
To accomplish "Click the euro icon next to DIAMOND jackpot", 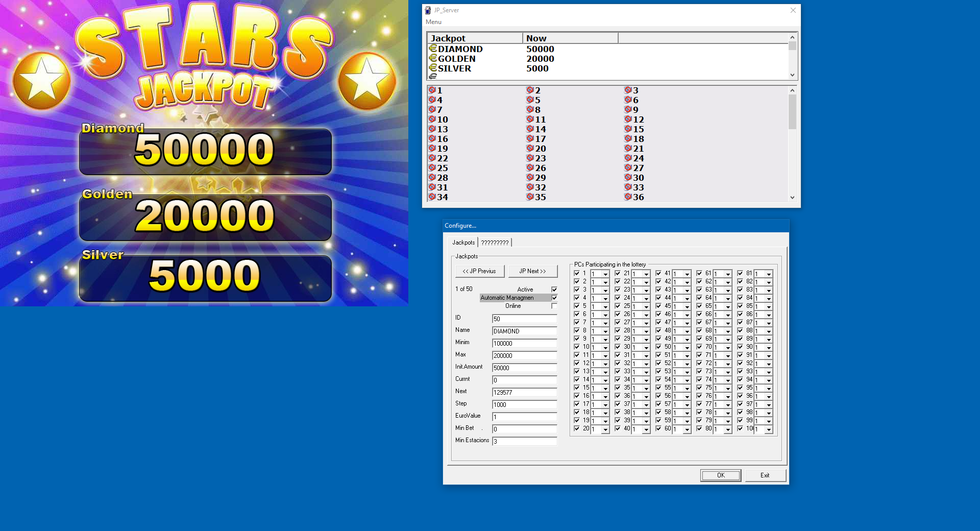I will [x=433, y=49].
